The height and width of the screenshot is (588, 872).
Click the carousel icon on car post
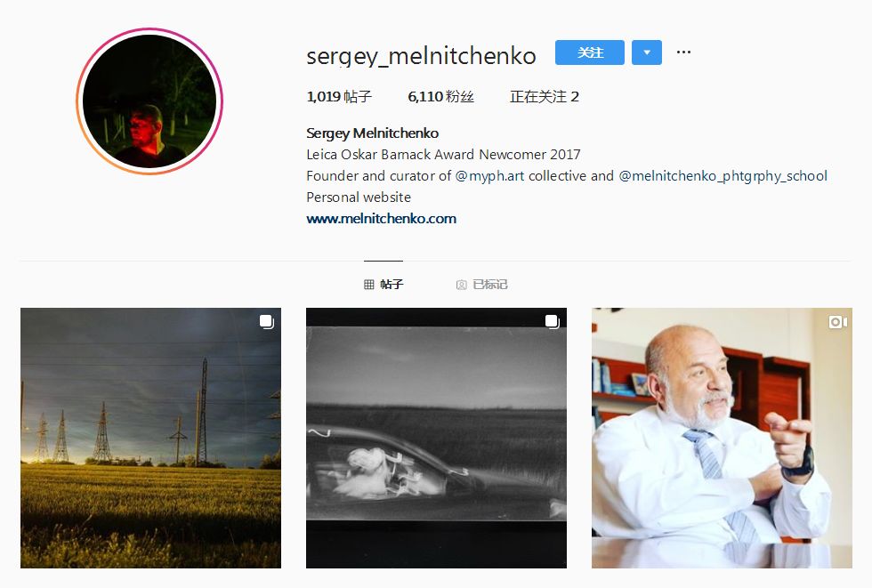553,322
